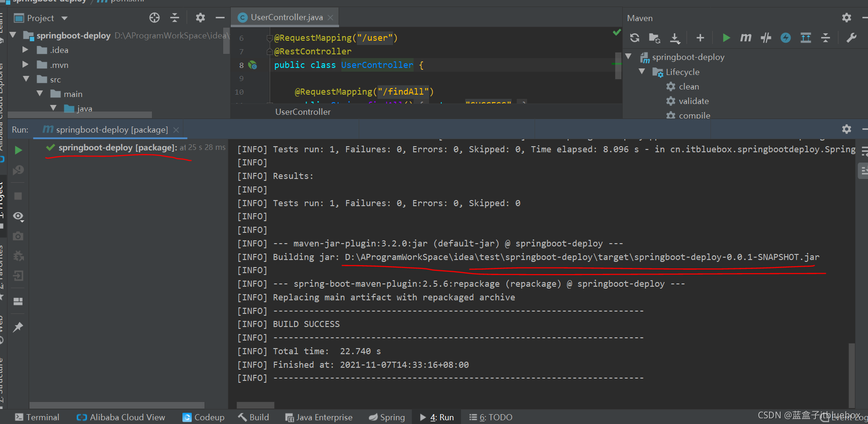Select the clean lifecycle phase
Image resolution: width=868 pixels, height=424 pixels.
(x=689, y=86)
